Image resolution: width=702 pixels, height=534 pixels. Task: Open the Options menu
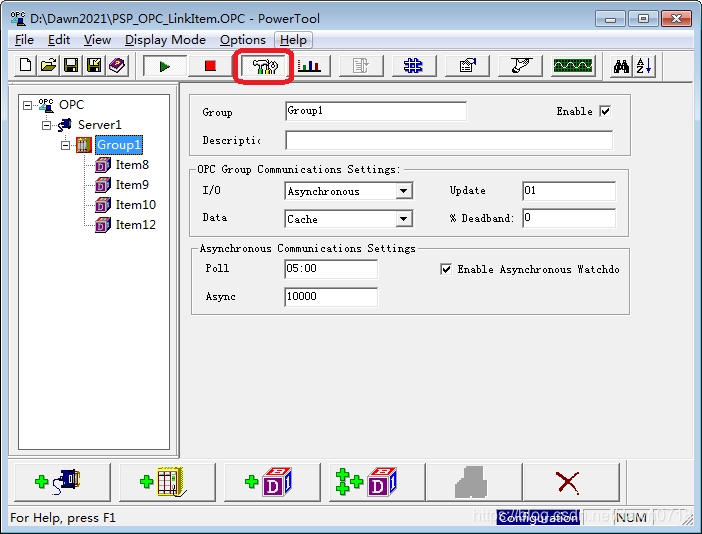(243, 40)
